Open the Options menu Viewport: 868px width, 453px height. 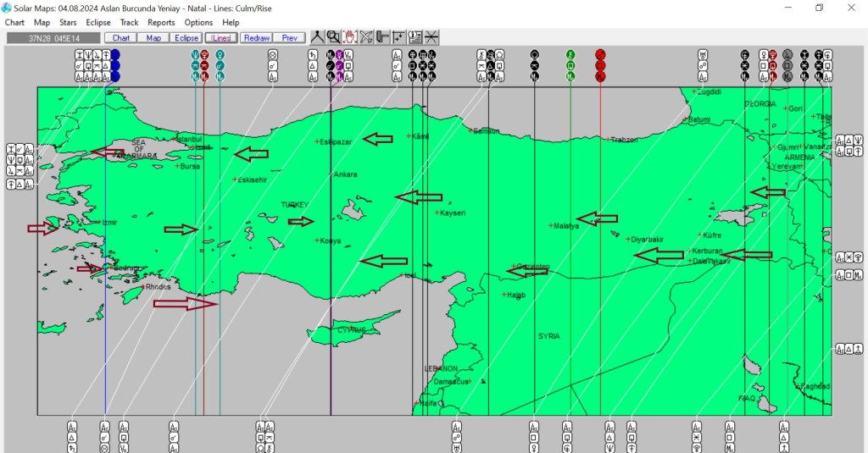click(x=198, y=23)
